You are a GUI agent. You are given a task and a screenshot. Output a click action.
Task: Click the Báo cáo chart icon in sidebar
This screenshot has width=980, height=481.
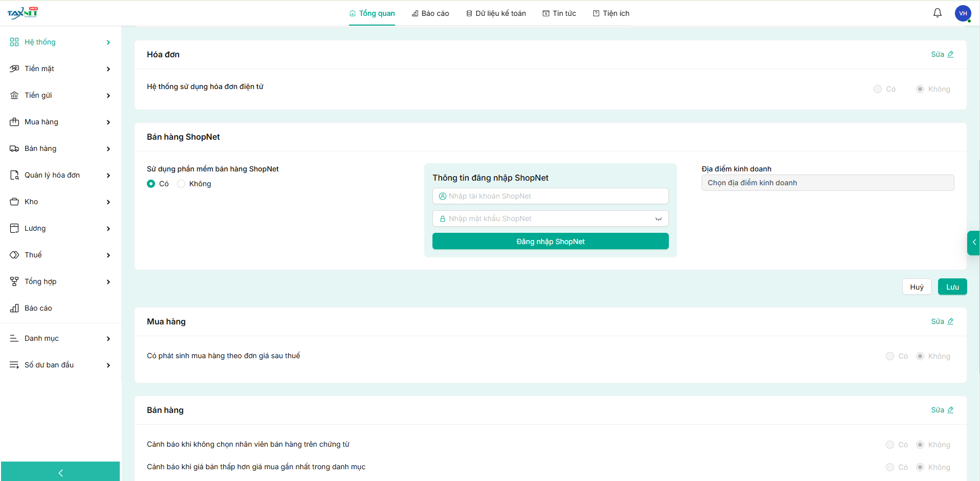(14, 308)
